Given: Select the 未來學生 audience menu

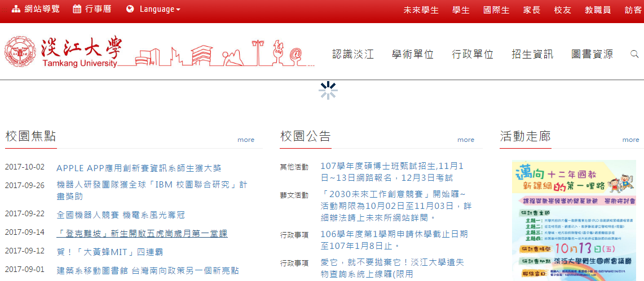Looking at the screenshot, I should (x=421, y=10).
